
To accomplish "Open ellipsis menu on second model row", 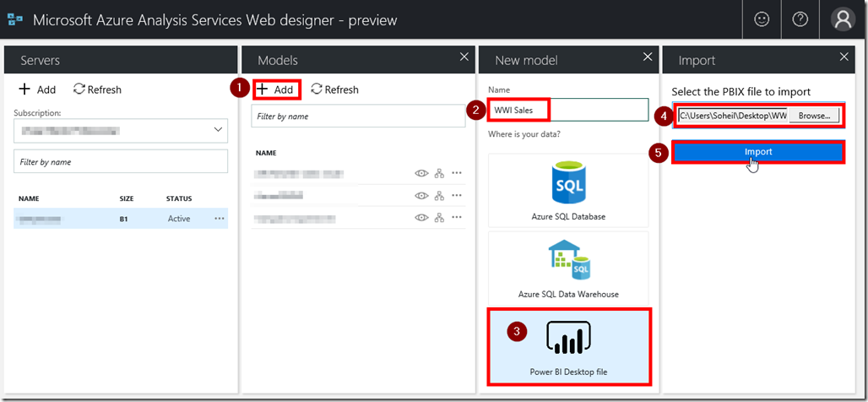I will pos(457,195).
